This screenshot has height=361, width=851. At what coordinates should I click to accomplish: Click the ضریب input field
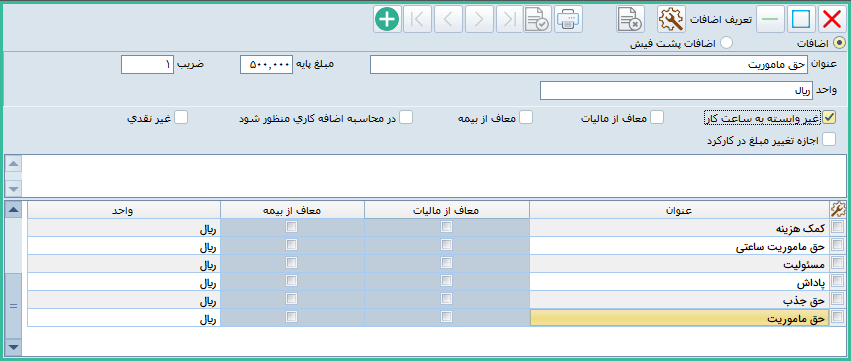pos(148,65)
